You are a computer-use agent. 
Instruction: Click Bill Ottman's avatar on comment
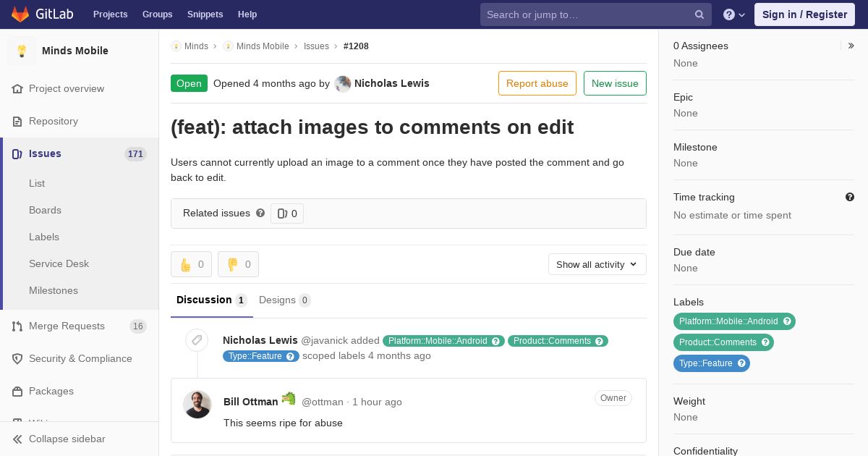point(197,404)
